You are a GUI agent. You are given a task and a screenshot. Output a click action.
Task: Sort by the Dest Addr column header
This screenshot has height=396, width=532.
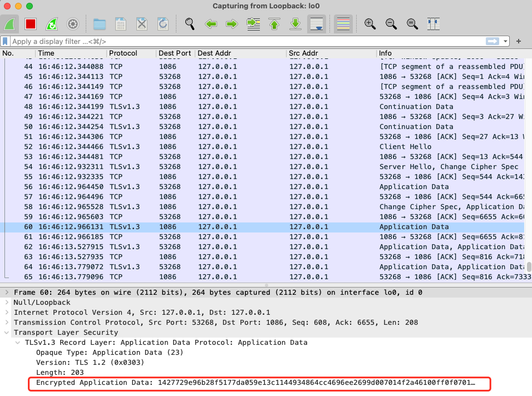point(240,53)
